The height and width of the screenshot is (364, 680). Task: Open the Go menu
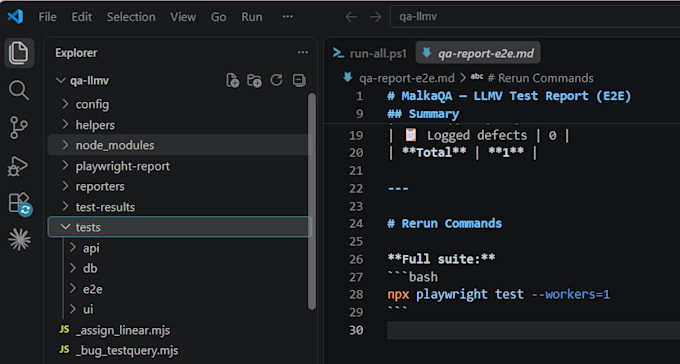[219, 17]
